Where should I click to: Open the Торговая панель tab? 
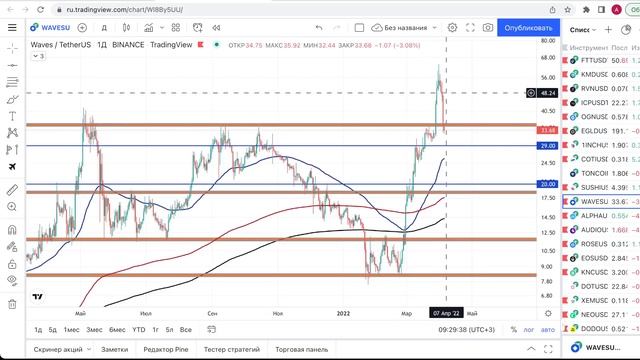point(302,349)
